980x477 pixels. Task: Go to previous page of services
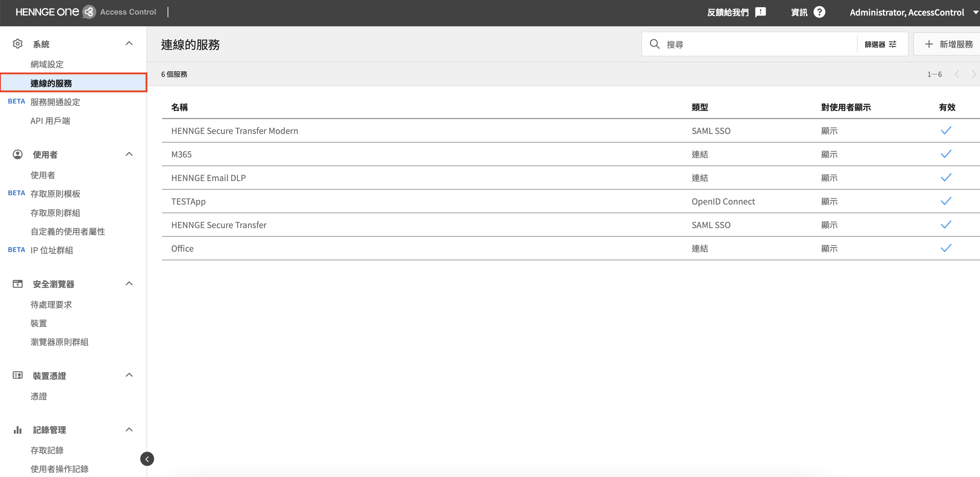(x=957, y=74)
